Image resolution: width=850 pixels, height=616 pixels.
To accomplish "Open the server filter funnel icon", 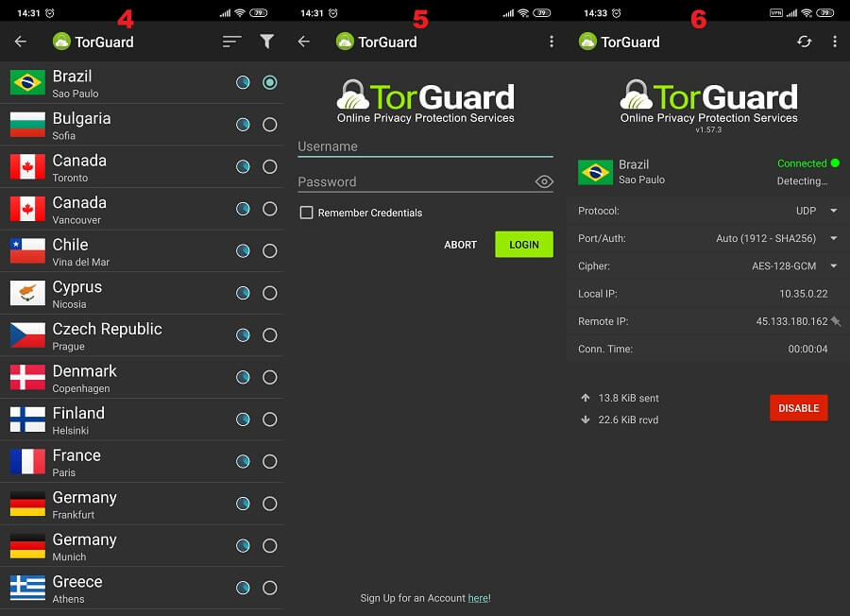I will pos(266,42).
